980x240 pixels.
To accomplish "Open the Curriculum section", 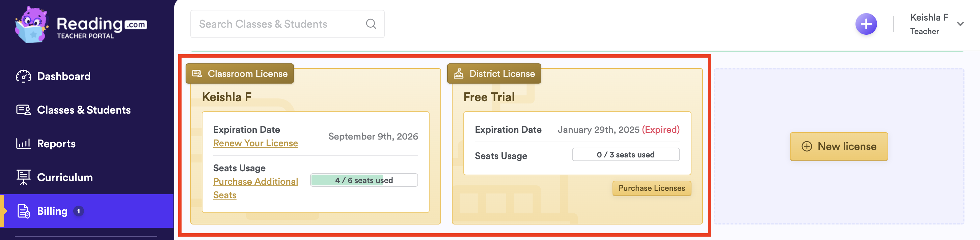I will pos(65,177).
